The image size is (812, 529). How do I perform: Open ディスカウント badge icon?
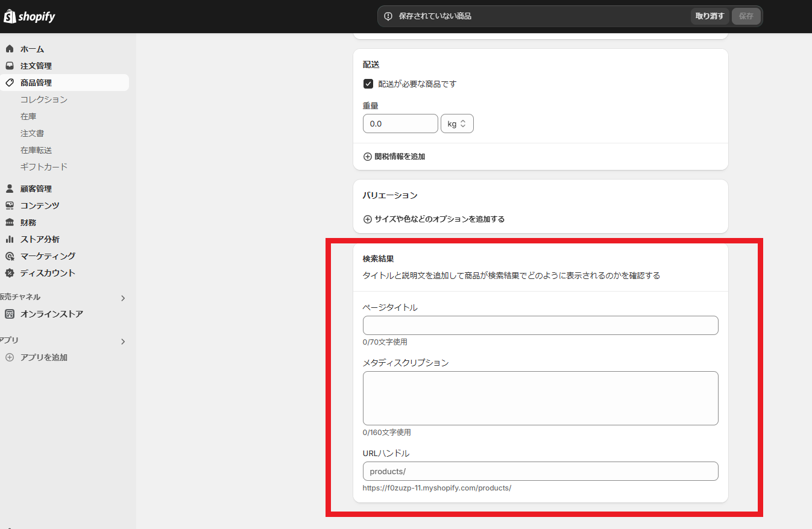pyautogui.click(x=10, y=273)
